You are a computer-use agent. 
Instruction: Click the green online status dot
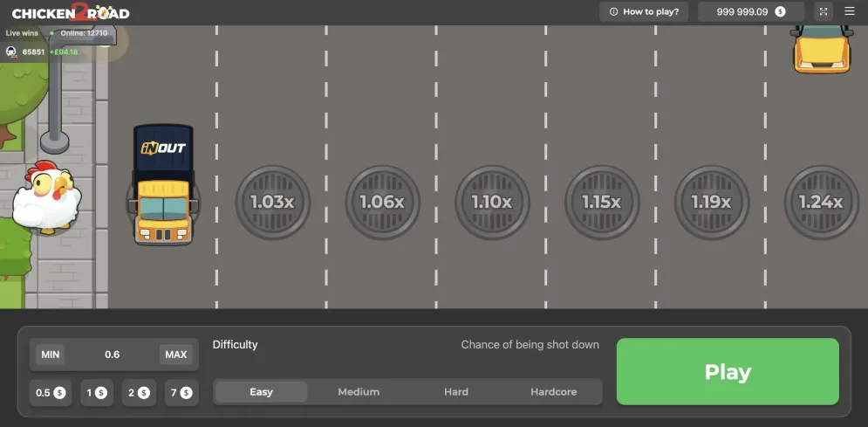[x=51, y=33]
